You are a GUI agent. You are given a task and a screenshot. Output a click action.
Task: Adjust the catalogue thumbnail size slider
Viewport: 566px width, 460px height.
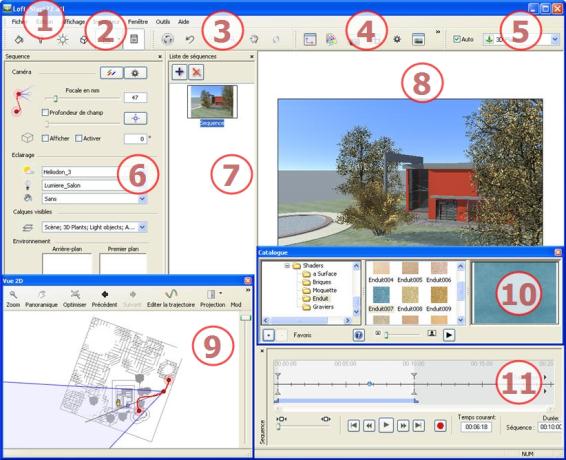(x=386, y=335)
